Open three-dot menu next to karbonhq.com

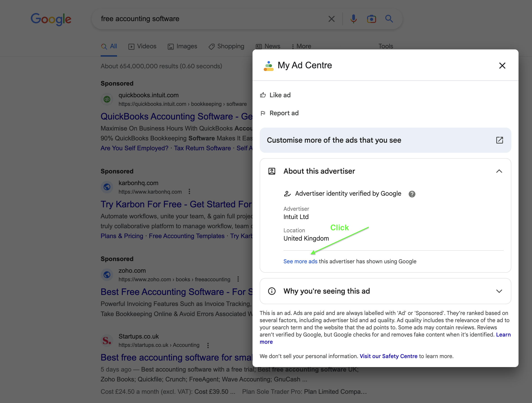(x=189, y=191)
